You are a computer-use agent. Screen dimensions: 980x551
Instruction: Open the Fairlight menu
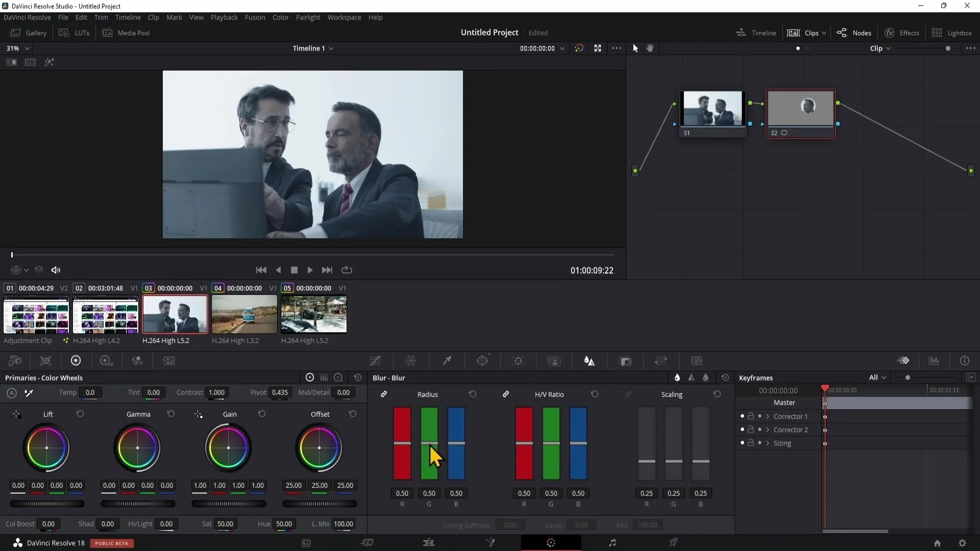click(x=308, y=17)
